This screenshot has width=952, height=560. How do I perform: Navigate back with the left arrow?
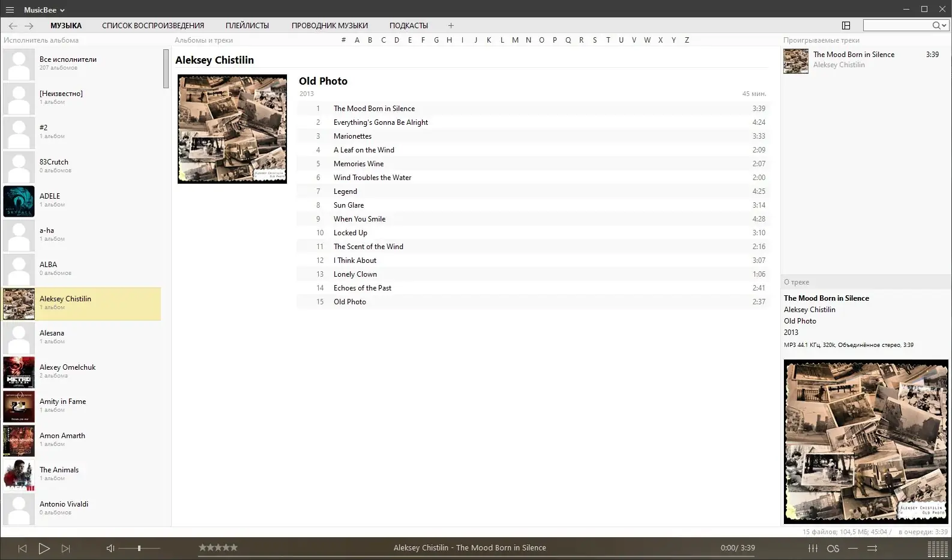[13, 26]
